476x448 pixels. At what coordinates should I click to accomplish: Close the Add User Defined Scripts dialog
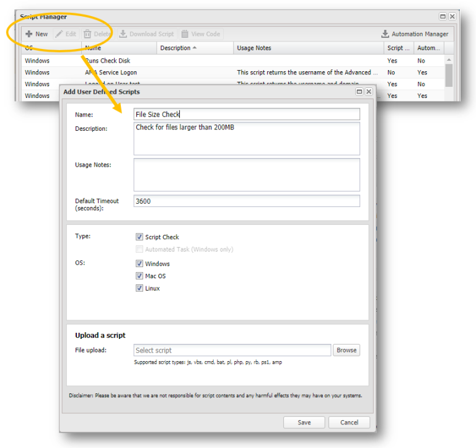pos(369,92)
